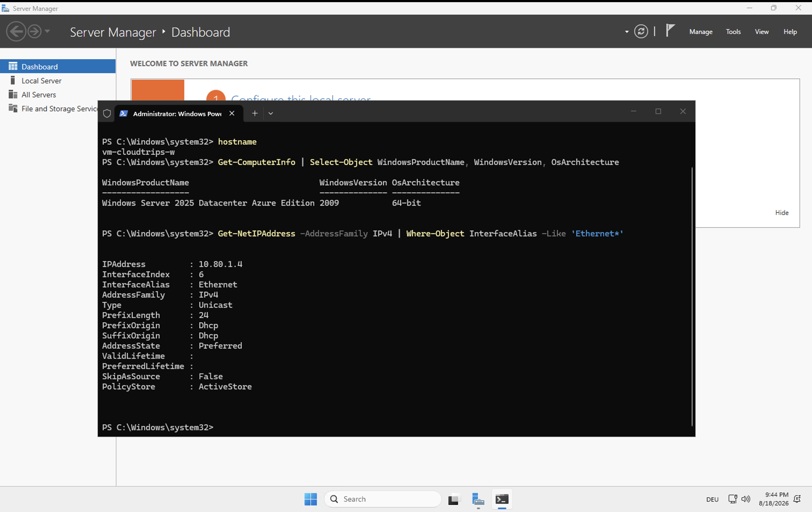Viewport: 812px width, 512px height.
Task: Click Hide link in welcome tile
Action: tap(782, 212)
